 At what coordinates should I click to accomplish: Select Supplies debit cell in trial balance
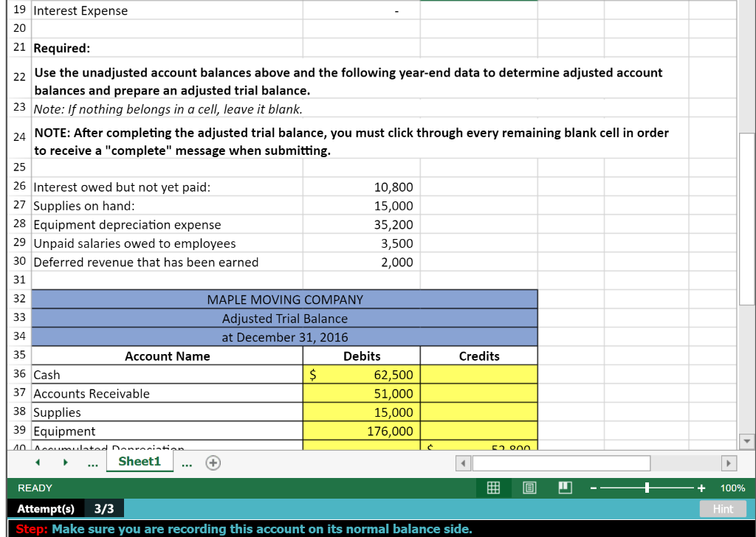(x=362, y=412)
